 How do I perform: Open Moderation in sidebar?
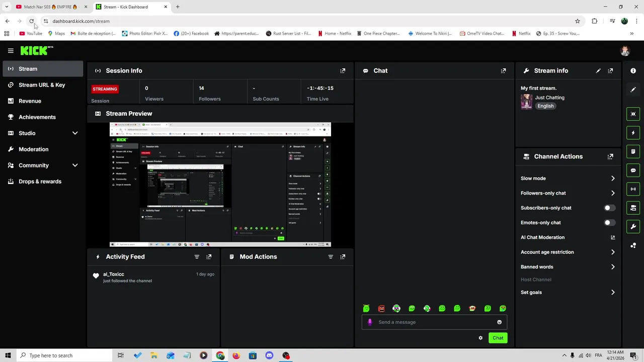43,149
